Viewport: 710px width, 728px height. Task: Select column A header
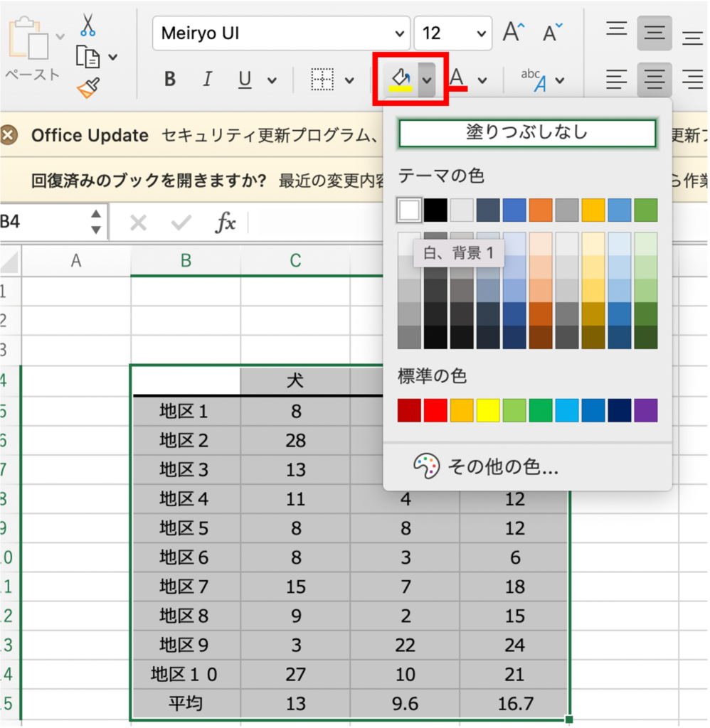pos(76,261)
